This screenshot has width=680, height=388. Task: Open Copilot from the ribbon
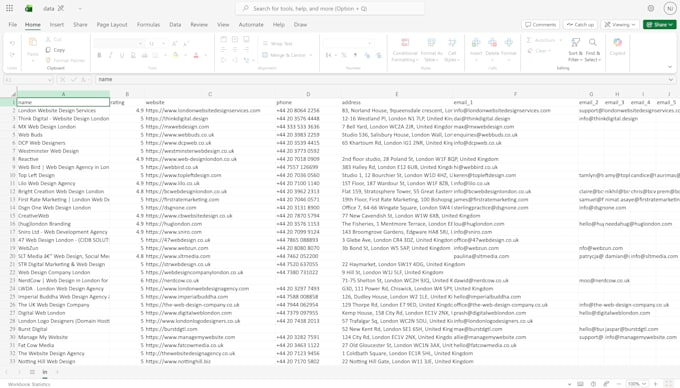pyautogui.click(x=618, y=46)
